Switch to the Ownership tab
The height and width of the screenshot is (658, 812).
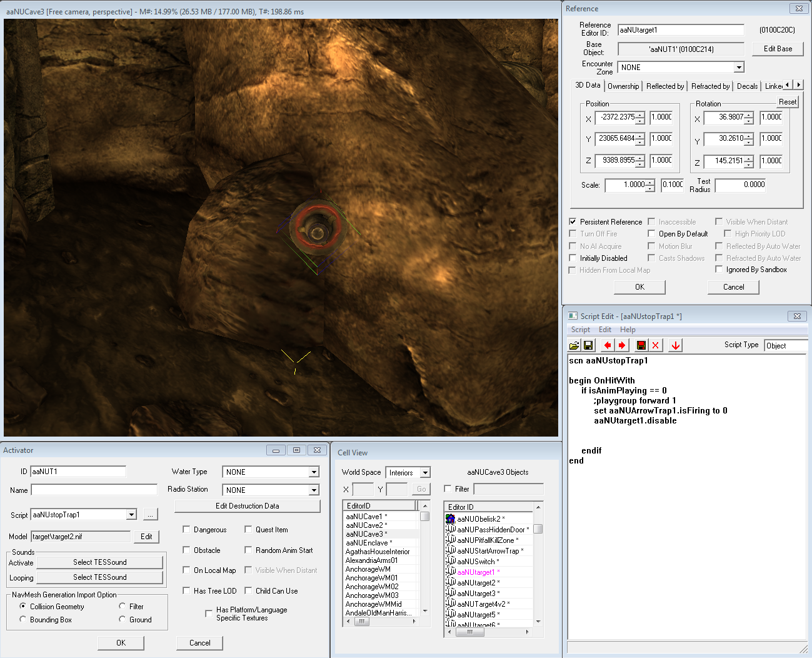[623, 86]
